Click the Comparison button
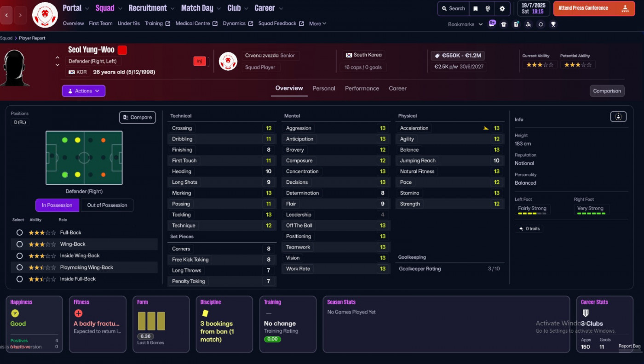Viewport: 644px width, 364px height. pos(607,91)
